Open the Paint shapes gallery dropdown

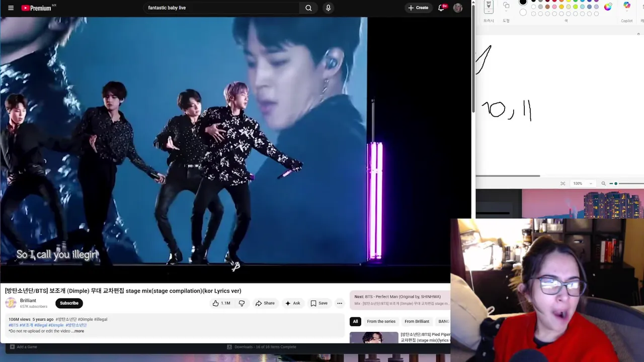(x=506, y=11)
